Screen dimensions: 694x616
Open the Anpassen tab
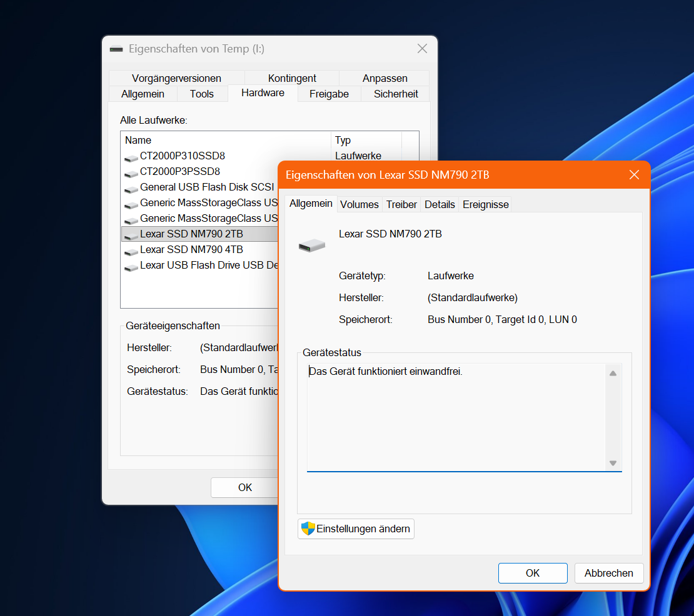[x=385, y=78]
